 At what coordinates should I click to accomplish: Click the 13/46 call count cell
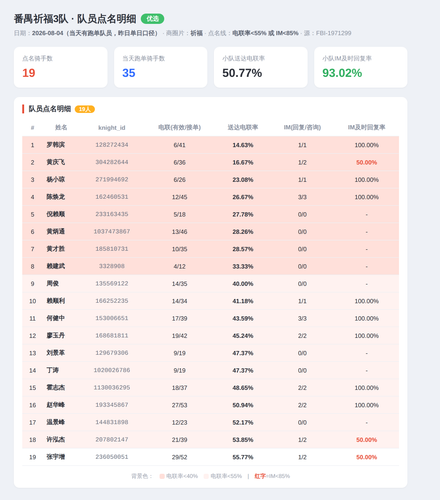179,232
